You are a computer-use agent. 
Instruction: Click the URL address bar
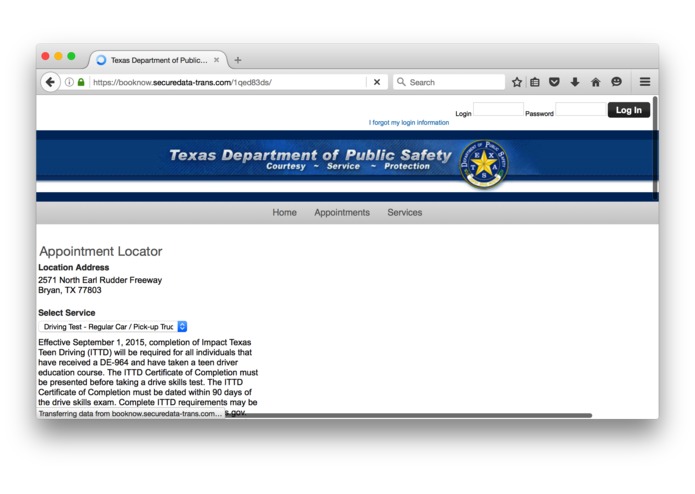(228, 82)
